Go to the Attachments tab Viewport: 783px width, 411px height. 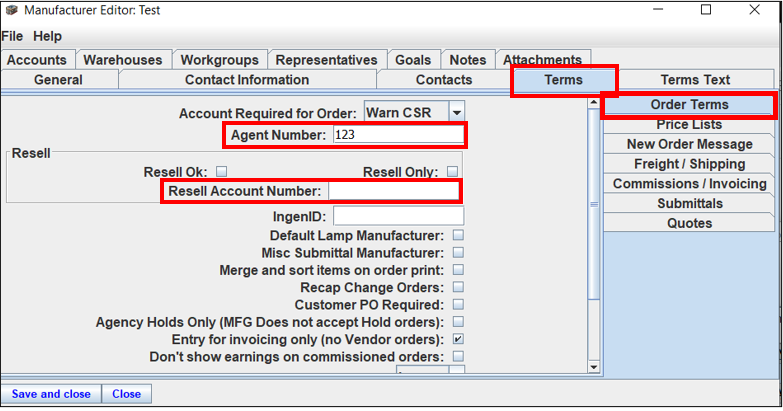point(542,60)
